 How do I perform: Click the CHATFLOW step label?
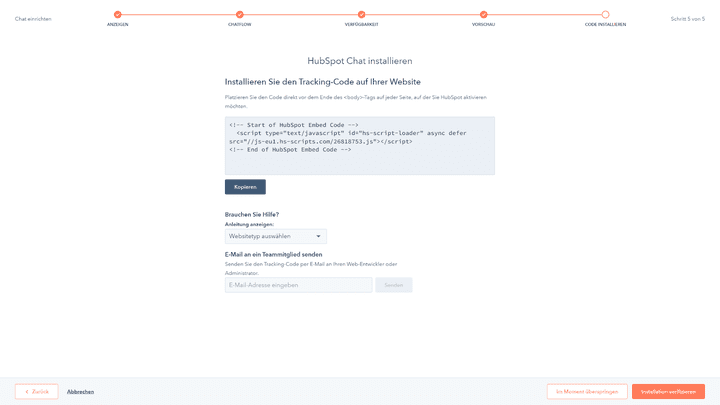[240, 24]
